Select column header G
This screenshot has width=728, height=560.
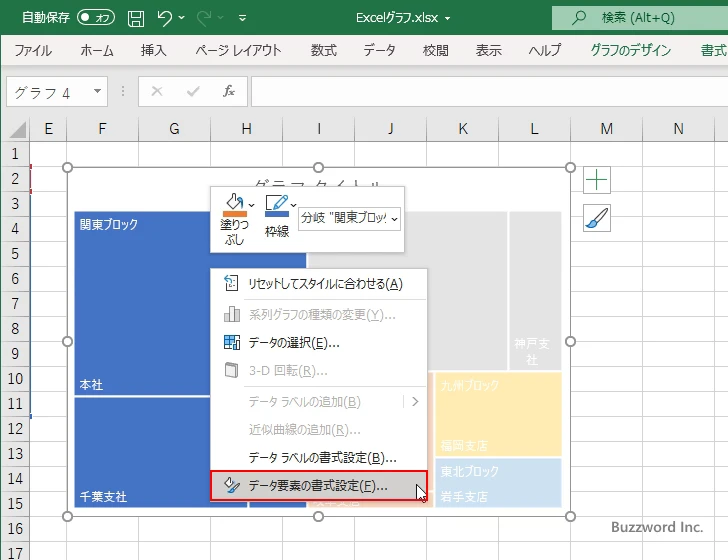174,129
